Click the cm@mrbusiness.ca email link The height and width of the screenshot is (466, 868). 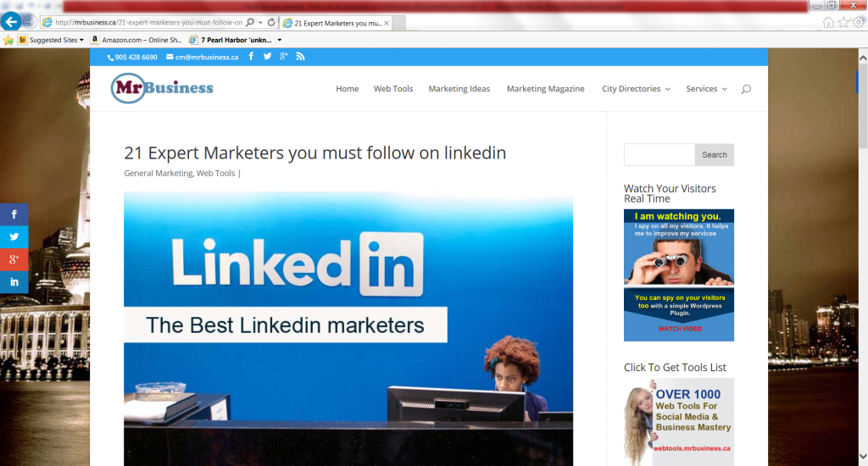[x=203, y=57]
